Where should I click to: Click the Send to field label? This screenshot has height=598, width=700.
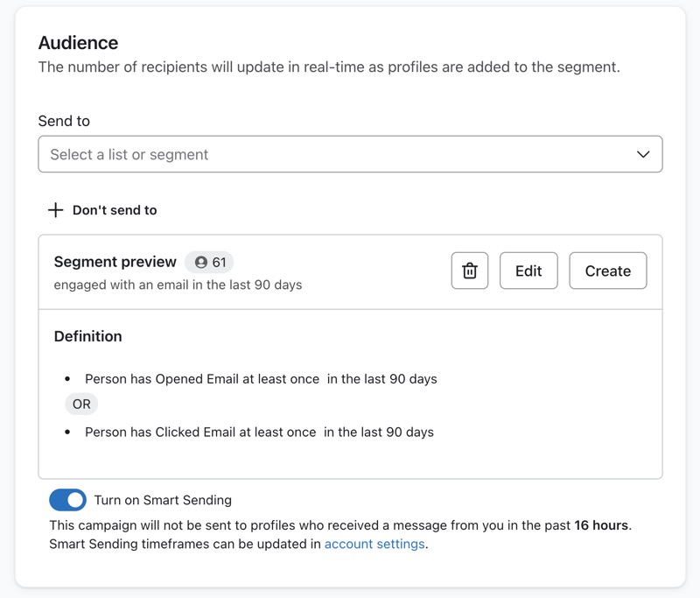(64, 121)
